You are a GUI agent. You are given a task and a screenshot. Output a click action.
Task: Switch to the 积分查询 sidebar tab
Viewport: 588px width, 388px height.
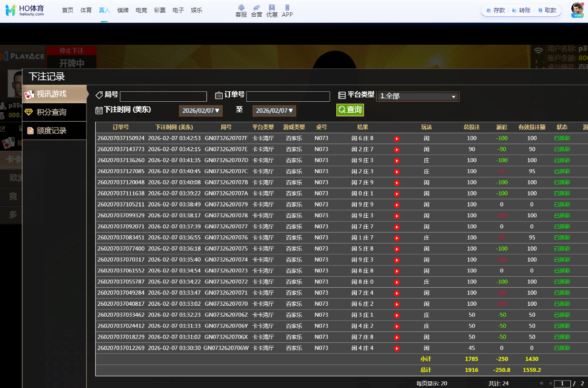point(54,112)
